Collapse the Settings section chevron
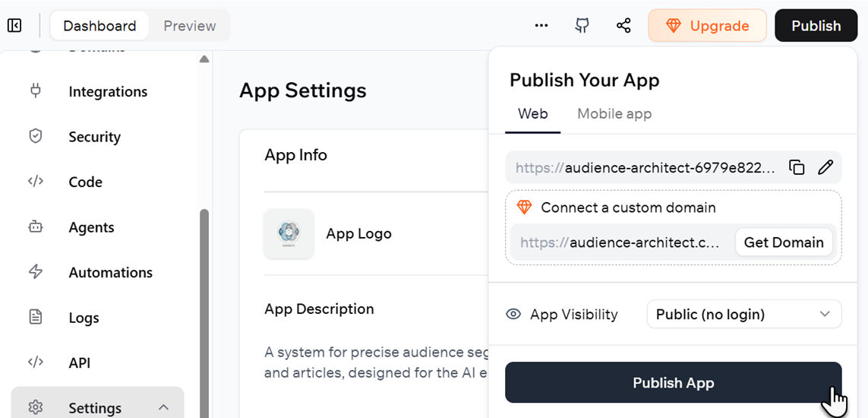This screenshot has width=868, height=418. point(163,407)
